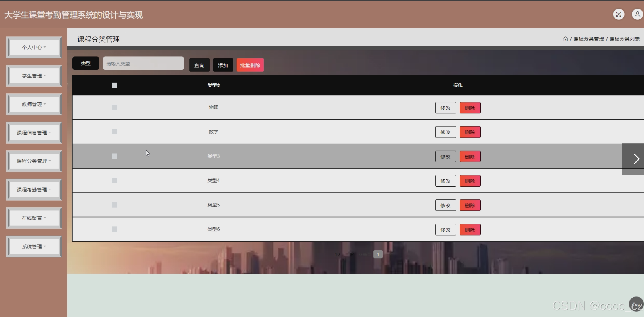Open the 课程考勤管理 menu item
Screen dimensions: 644x317
(x=34, y=190)
